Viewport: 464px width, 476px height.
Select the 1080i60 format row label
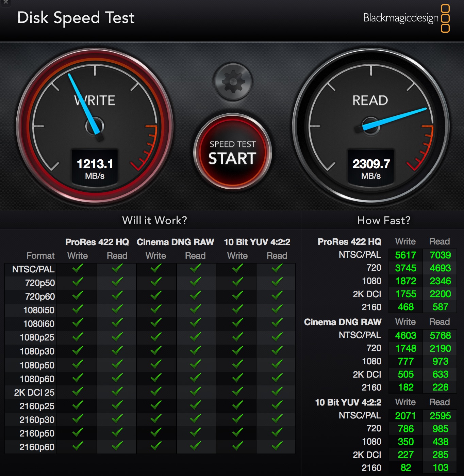39,324
